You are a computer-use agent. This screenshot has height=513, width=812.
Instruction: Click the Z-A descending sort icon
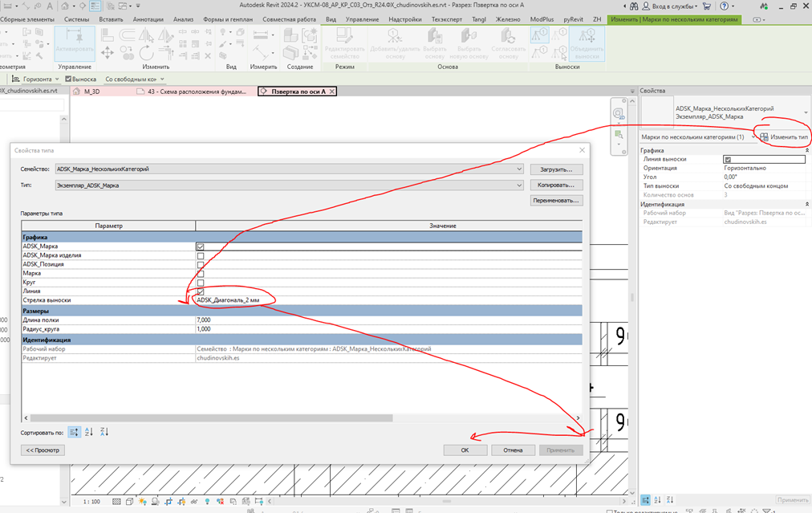pos(104,432)
